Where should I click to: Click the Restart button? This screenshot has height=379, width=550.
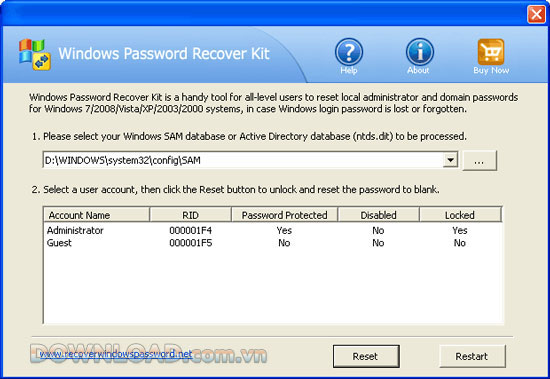[472, 356]
